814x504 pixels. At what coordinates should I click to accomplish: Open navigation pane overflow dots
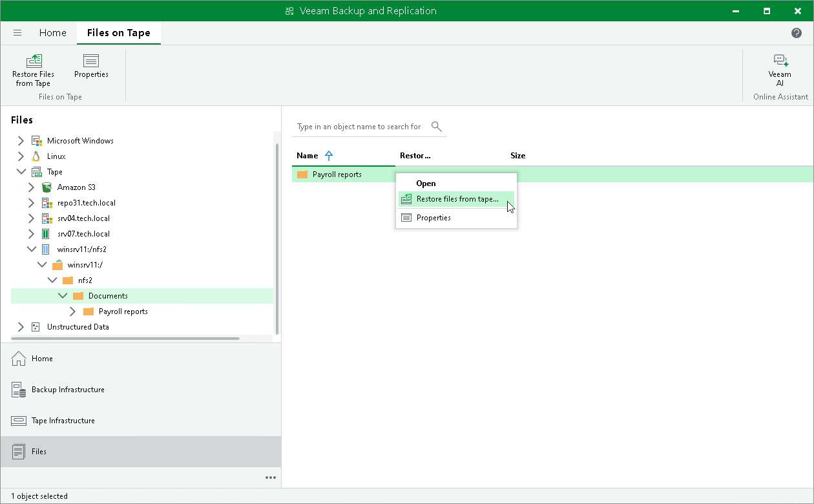(x=271, y=478)
